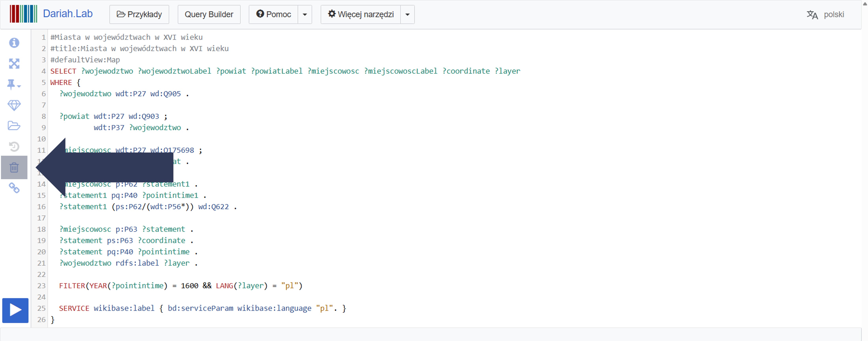Expand the dropdown arrow next to Pomoc
Viewport: 868px width, 341px height.
pyautogui.click(x=305, y=14)
